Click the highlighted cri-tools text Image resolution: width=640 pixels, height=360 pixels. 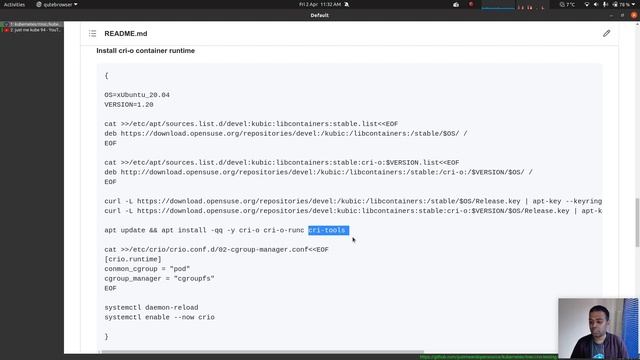coord(328,230)
